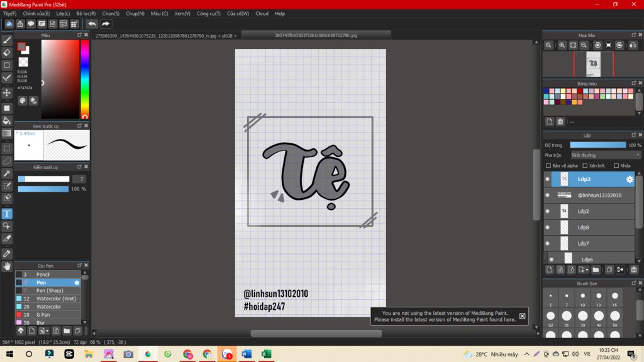Enable Khóa lock checkbox
Viewport: 644px width, 362px height.
[616, 165]
